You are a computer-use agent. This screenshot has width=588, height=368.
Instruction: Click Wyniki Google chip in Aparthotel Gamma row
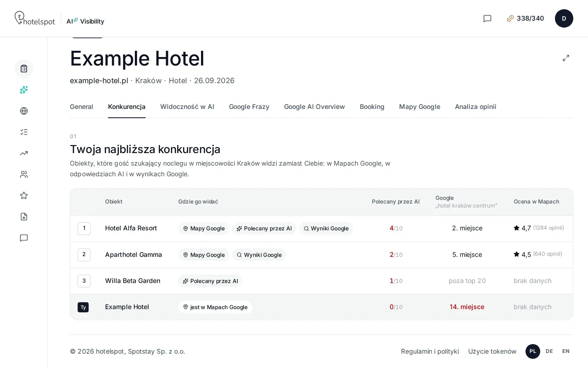click(259, 255)
